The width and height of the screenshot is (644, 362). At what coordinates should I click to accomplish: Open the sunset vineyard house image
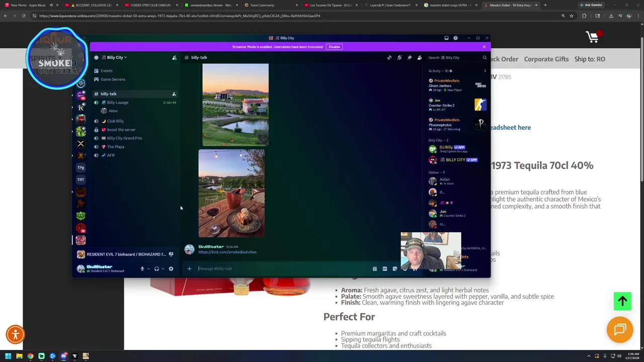point(235,105)
